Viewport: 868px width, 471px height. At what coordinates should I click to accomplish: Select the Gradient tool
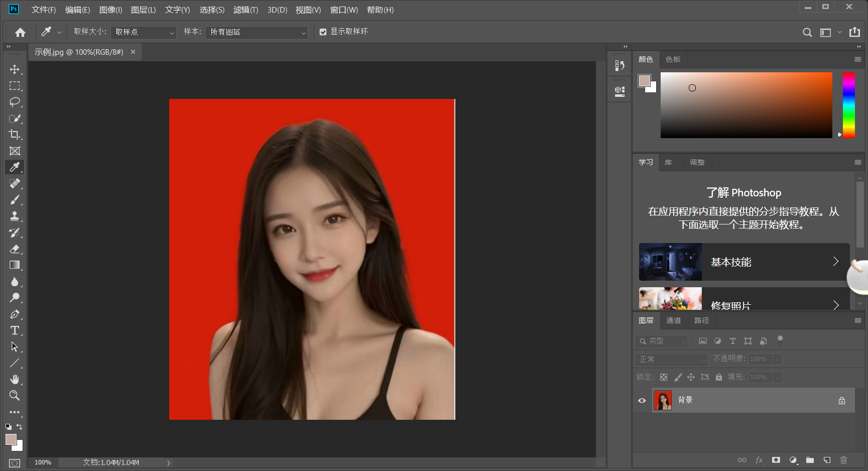tap(15, 265)
